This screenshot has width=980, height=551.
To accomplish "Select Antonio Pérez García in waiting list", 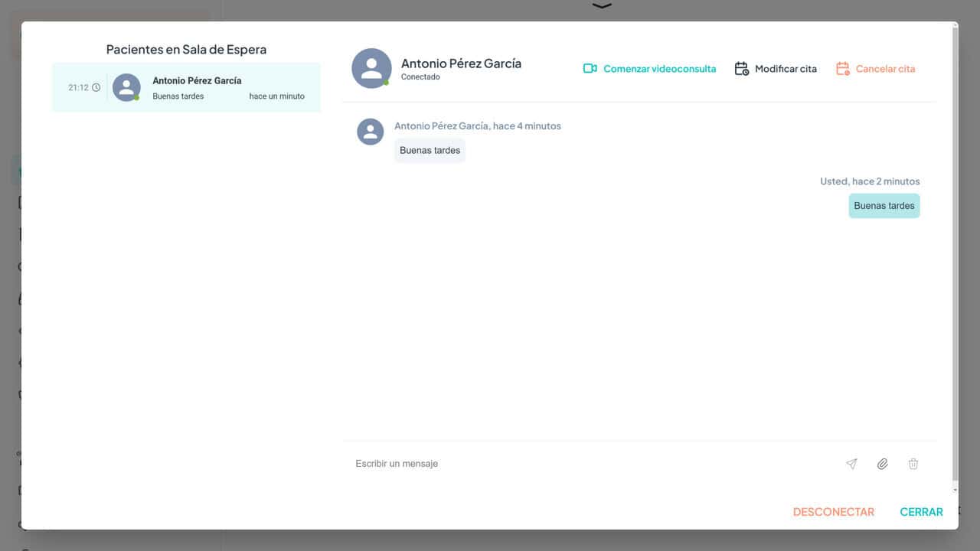I will (186, 87).
